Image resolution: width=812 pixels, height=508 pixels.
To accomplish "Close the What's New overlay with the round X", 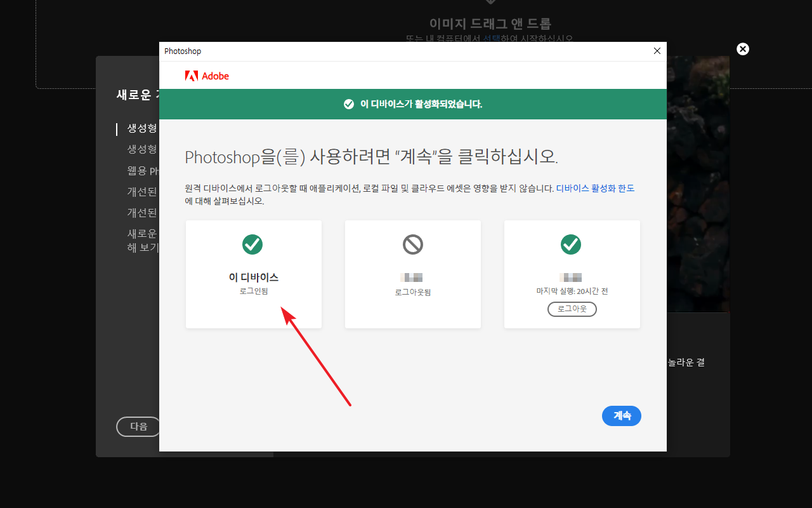I will pyautogui.click(x=743, y=49).
